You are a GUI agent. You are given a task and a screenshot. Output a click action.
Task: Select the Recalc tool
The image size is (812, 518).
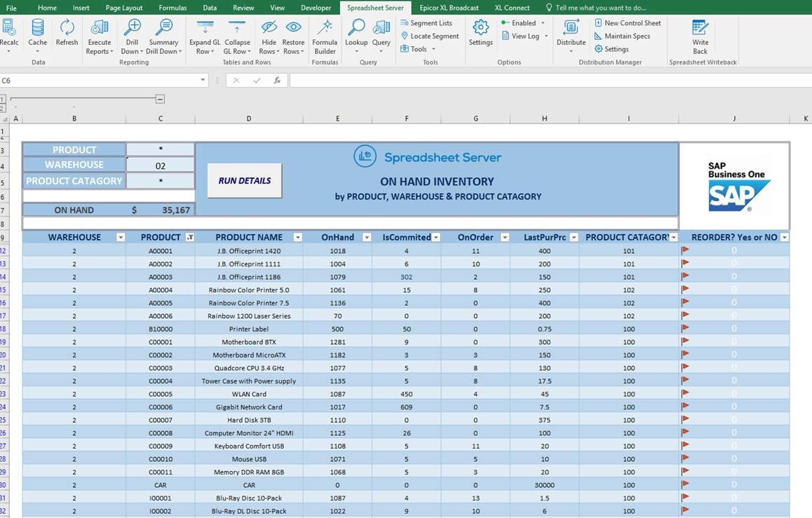[9, 32]
